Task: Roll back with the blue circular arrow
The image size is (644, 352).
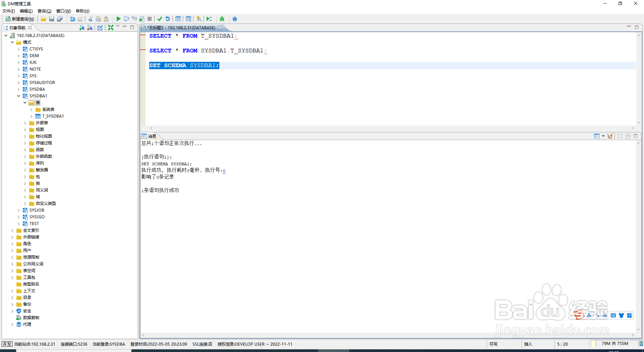Action: coord(167,19)
